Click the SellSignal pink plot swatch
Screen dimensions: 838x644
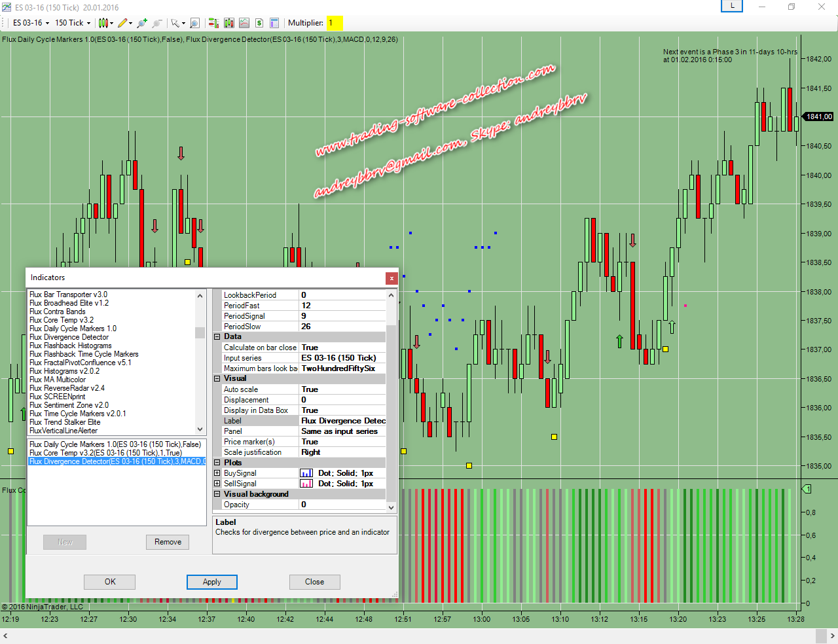point(306,484)
